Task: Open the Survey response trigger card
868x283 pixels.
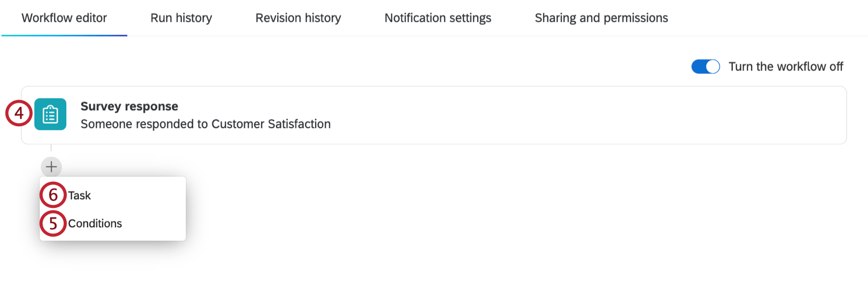Action: click(434, 115)
